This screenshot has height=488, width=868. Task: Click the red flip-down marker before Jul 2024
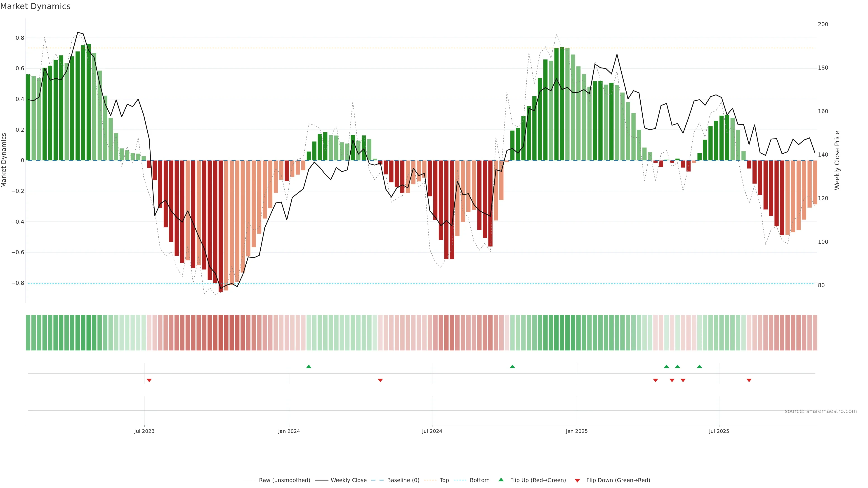point(380,380)
